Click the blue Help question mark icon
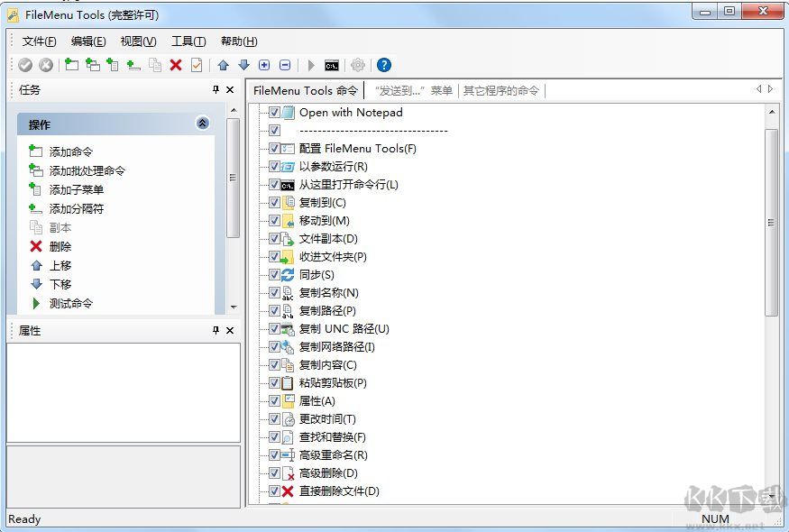The image size is (789, 532). point(382,65)
